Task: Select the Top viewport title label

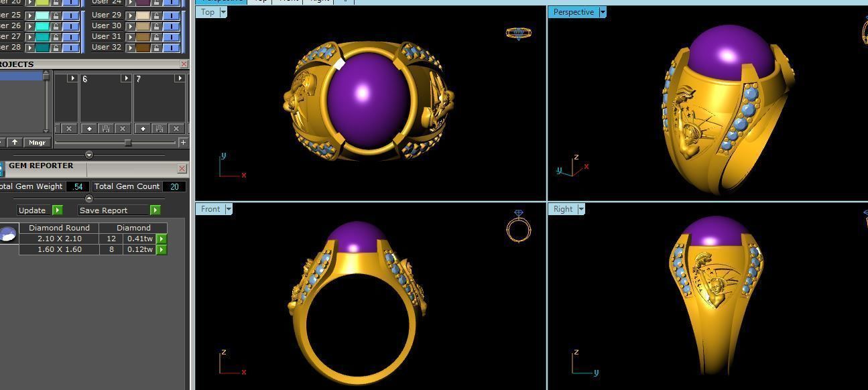Action: point(208,12)
